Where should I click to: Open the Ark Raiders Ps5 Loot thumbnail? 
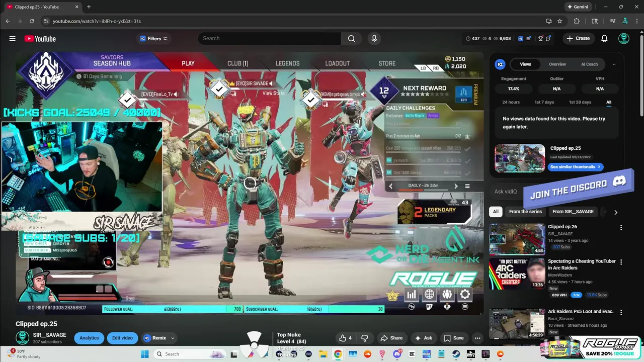click(517, 324)
